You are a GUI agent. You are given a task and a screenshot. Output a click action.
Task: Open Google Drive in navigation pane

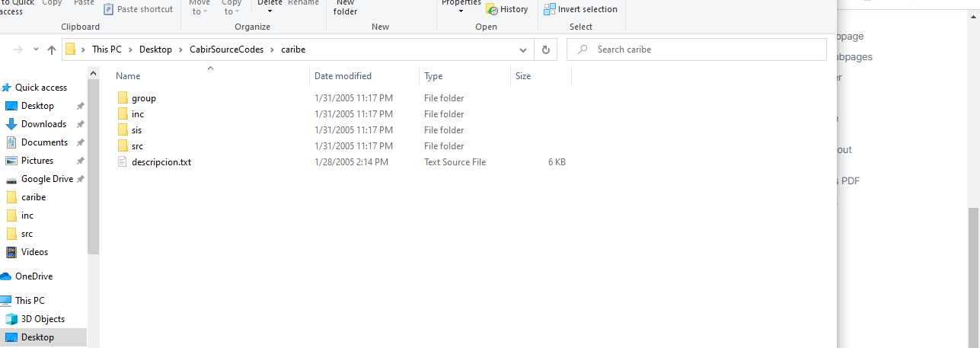coord(47,179)
